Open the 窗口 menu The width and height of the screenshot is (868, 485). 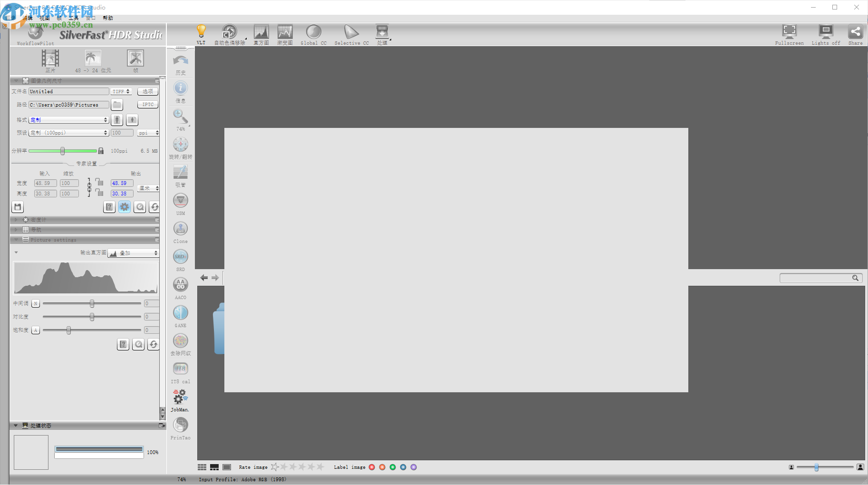coord(91,18)
